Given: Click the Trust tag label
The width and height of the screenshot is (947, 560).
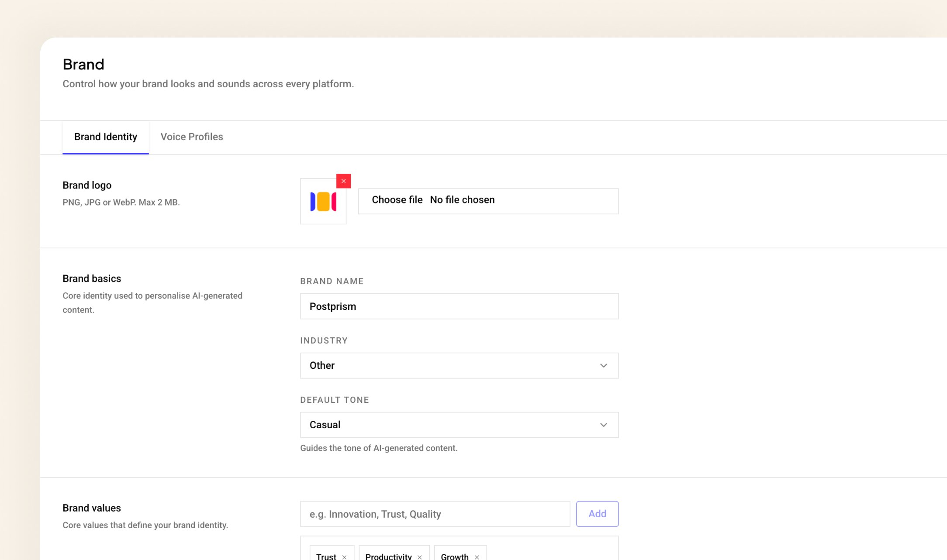Looking at the screenshot, I should 326,557.
